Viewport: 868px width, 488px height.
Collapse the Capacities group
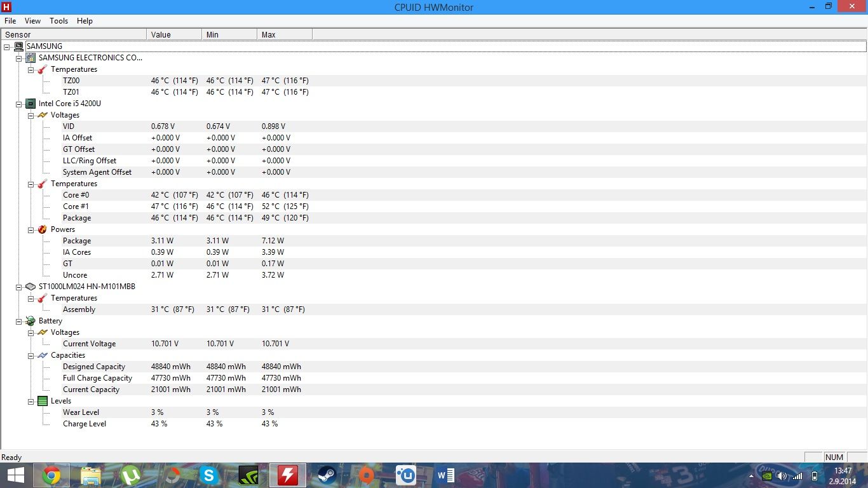point(31,355)
